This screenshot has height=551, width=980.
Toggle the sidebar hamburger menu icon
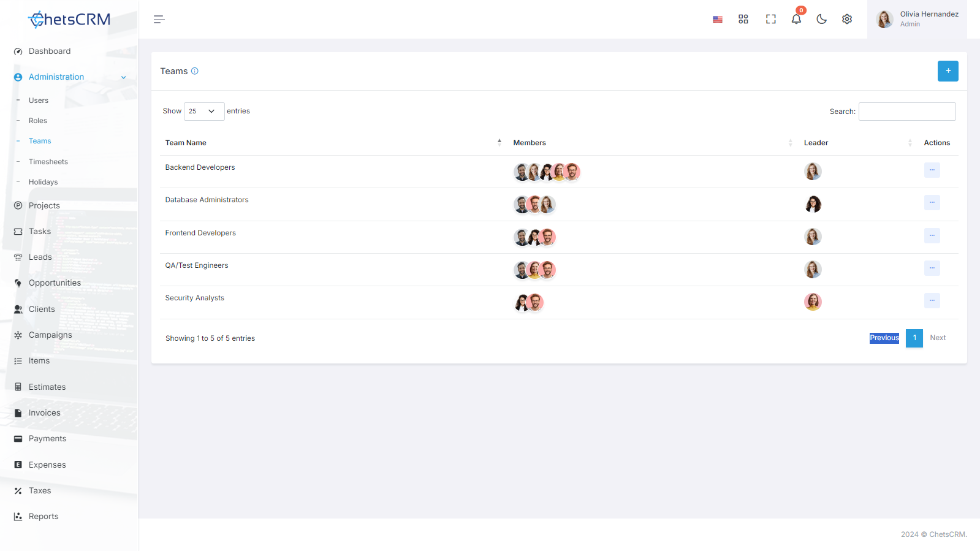159,20
